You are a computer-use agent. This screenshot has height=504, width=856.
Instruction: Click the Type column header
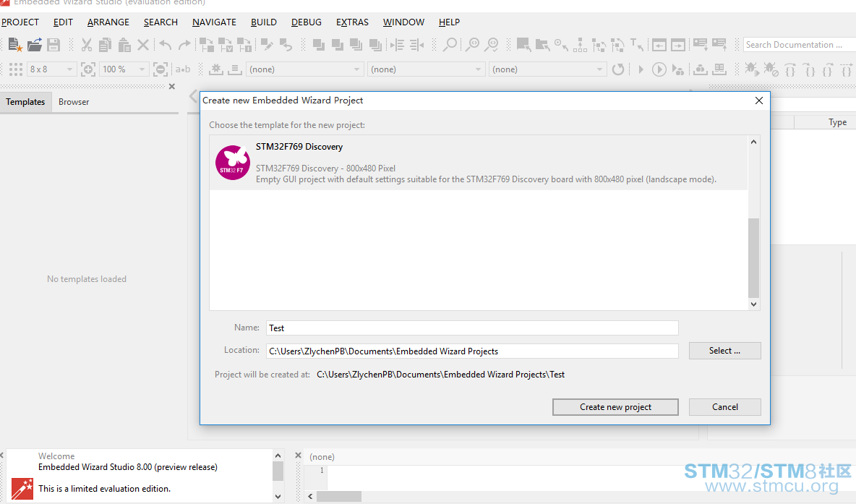pyautogui.click(x=837, y=122)
